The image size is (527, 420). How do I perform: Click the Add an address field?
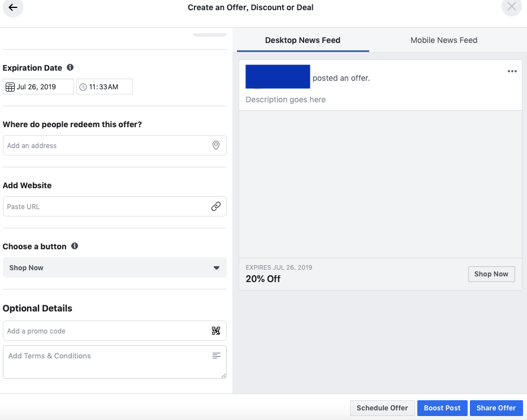[107, 145]
